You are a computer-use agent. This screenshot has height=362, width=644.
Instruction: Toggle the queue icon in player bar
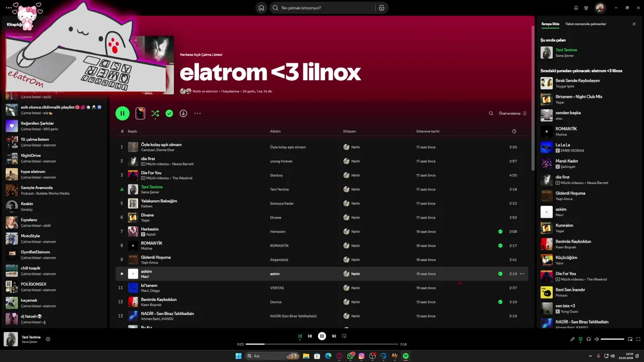coord(581,339)
